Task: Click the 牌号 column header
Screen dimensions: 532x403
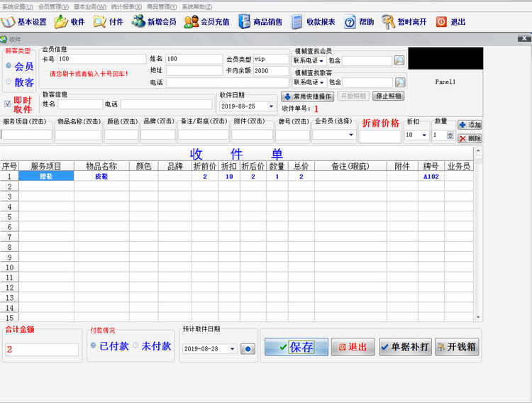Action: 431,166
